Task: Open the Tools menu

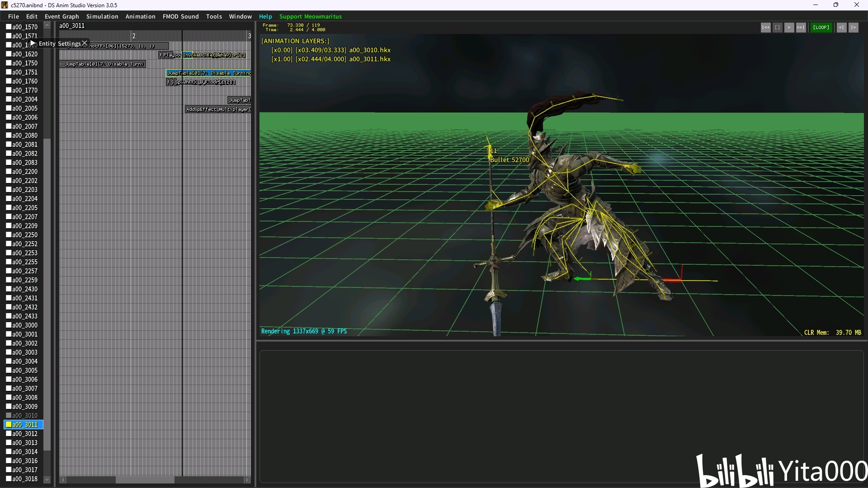Action: click(x=214, y=16)
